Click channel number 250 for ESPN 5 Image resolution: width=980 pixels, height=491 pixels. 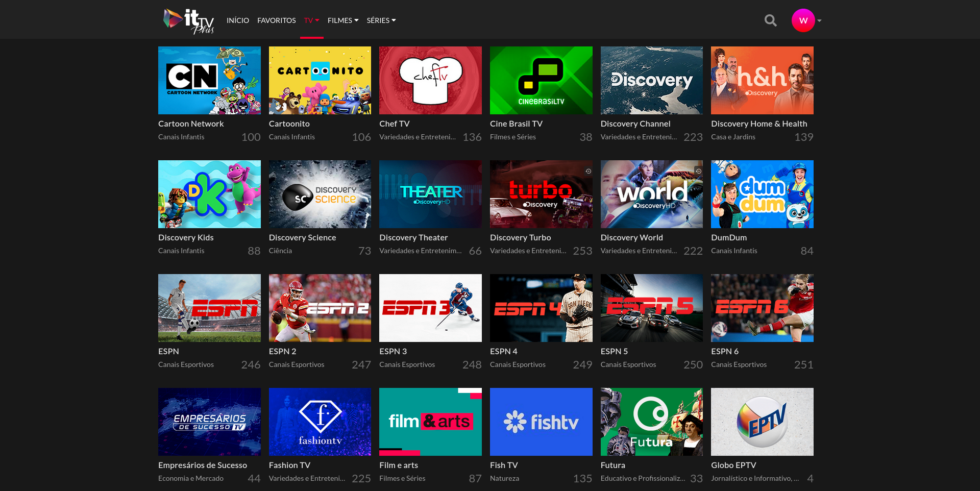[693, 364]
